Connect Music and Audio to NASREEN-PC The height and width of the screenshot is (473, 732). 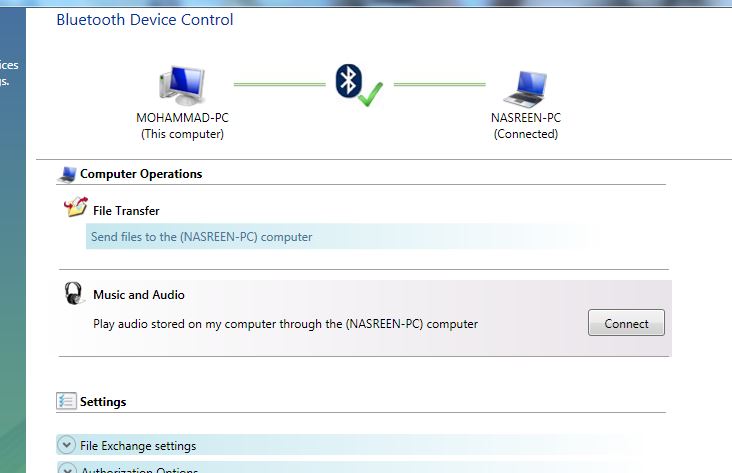point(626,323)
